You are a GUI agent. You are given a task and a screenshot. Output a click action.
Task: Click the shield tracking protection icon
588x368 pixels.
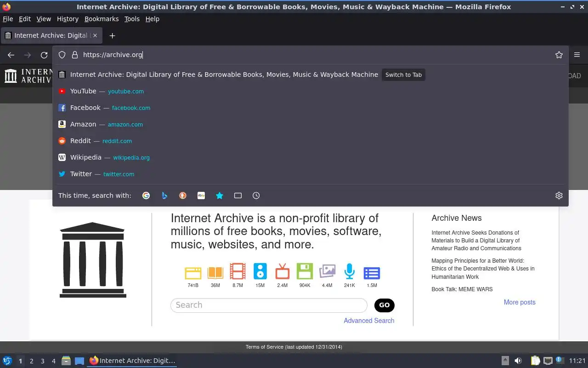pyautogui.click(x=62, y=55)
